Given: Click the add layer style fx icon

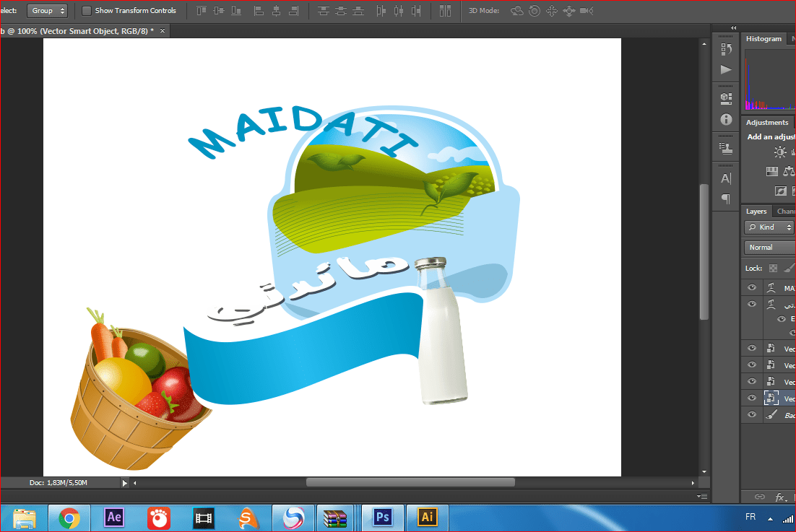Looking at the screenshot, I should (x=780, y=497).
